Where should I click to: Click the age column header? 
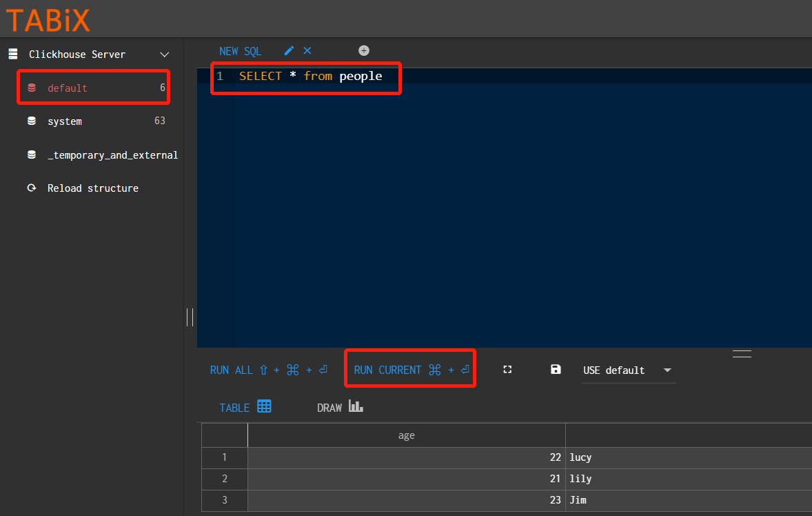click(x=407, y=436)
